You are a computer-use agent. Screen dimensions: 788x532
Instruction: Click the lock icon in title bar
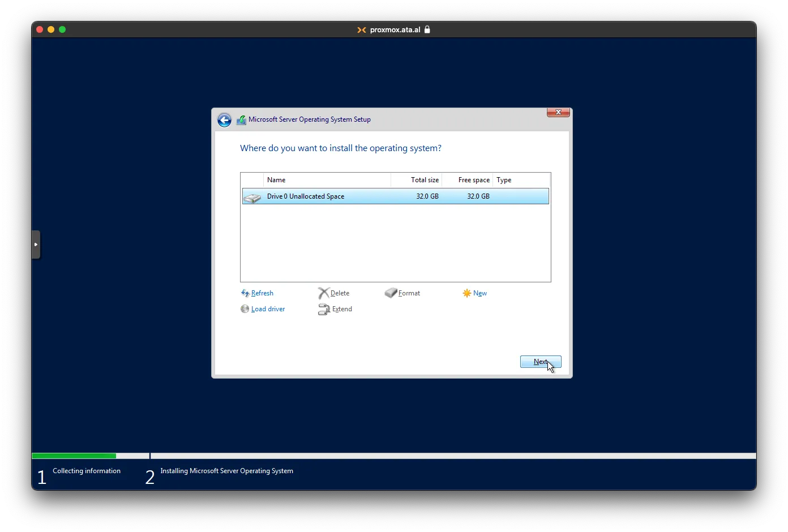tap(427, 29)
